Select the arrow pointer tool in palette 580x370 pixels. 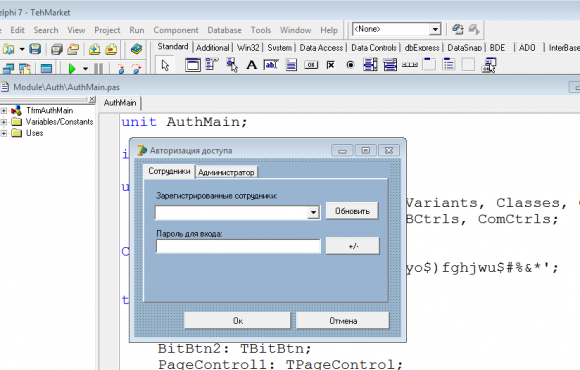point(165,65)
